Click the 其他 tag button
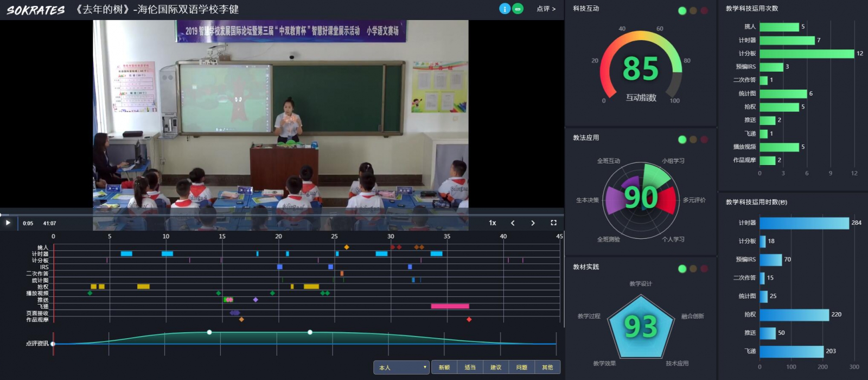868x380 pixels. coord(547,368)
